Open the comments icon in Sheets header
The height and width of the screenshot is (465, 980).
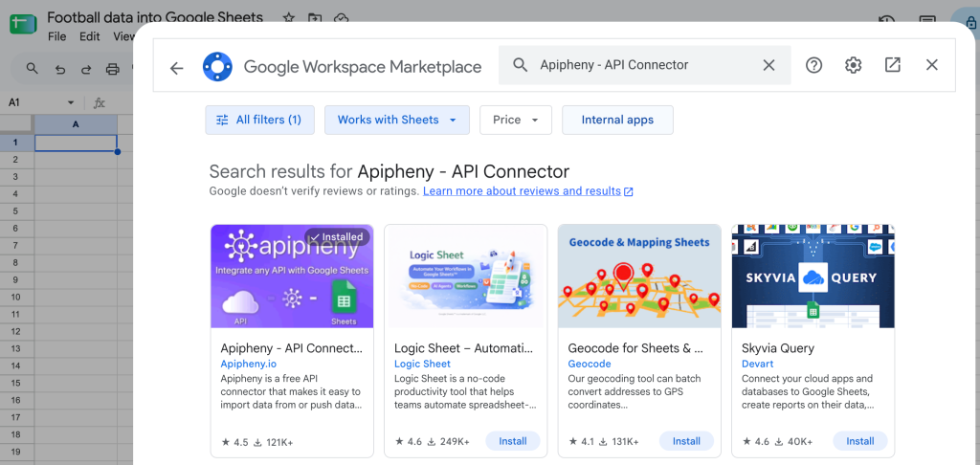tap(927, 21)
